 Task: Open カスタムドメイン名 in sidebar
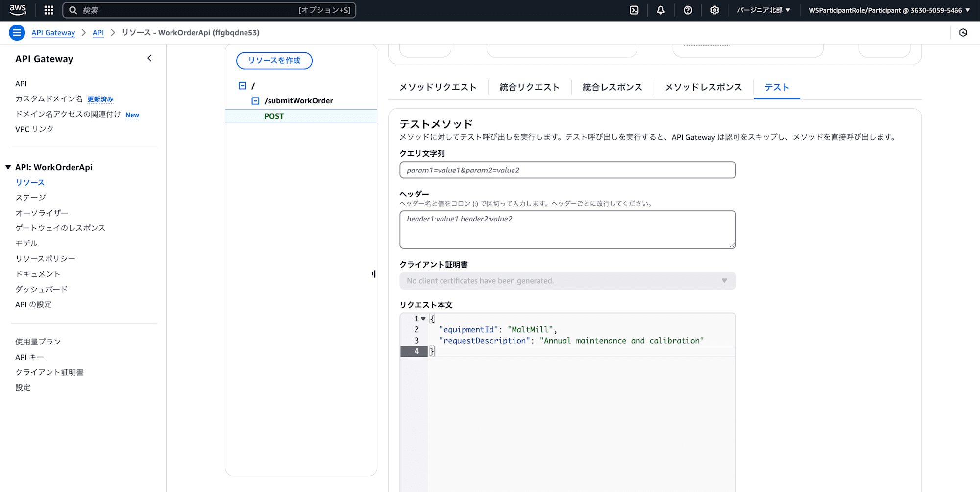[x=49, y=99]
